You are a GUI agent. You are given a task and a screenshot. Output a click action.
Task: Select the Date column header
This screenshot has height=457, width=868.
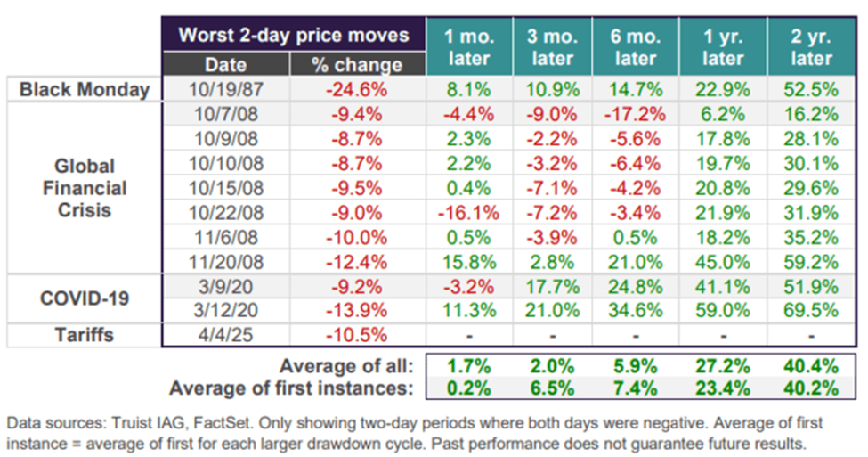tap(225, 65)
